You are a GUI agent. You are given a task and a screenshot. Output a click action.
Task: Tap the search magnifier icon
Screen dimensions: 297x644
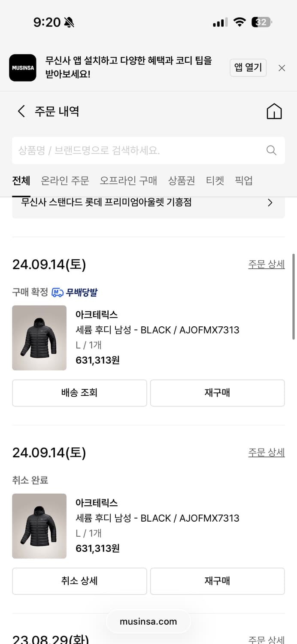point(271,150)
